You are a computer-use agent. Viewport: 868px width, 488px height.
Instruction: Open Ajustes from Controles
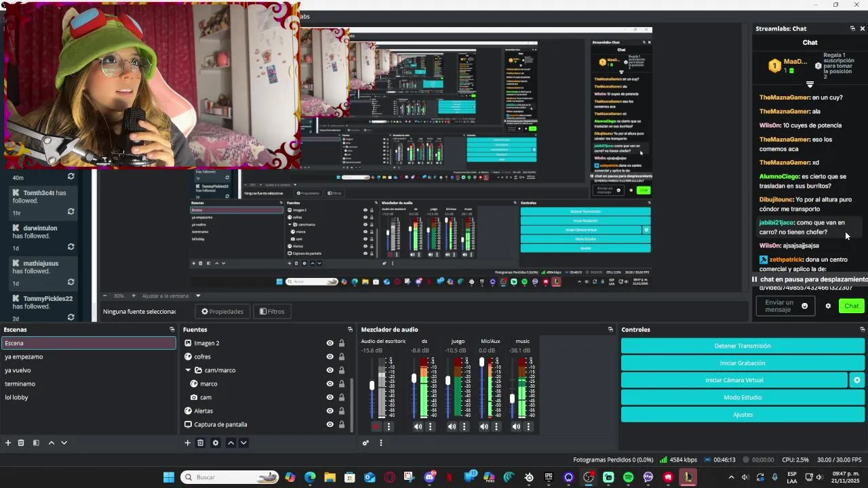click(743, 414)
